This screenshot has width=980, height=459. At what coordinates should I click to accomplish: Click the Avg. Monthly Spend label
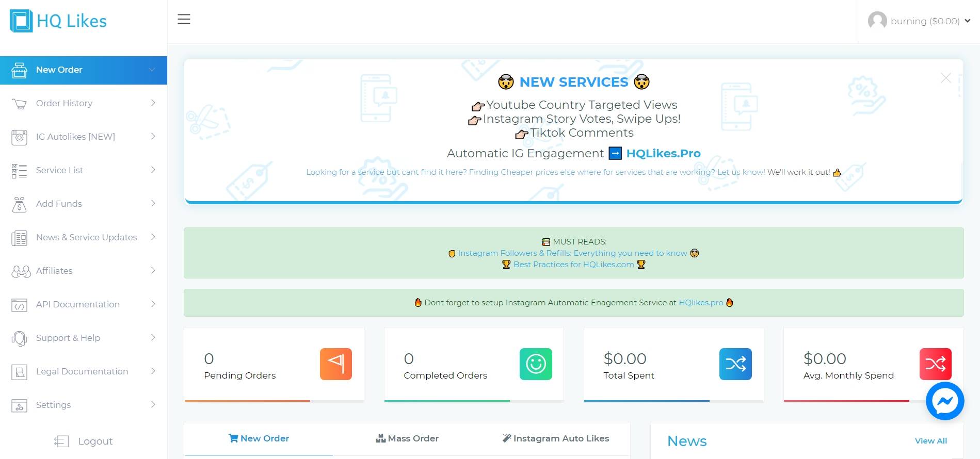click(848, 375)
